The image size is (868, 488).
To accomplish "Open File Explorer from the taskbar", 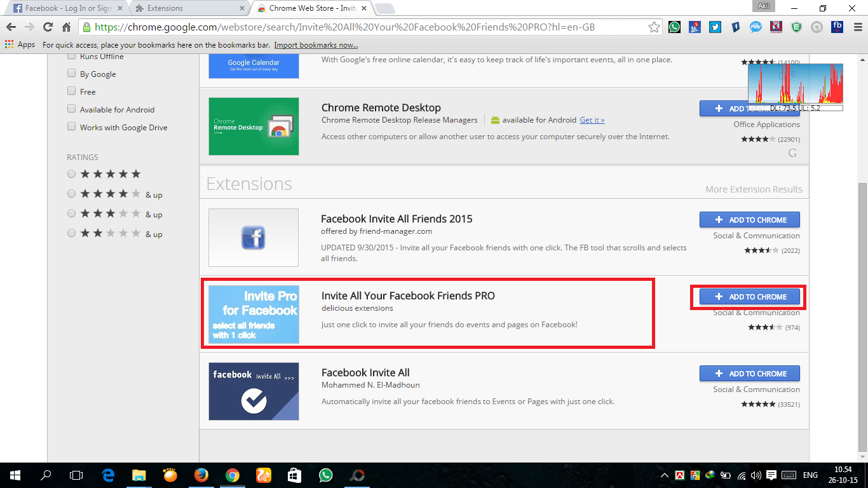I will click(x=139, y=475).
